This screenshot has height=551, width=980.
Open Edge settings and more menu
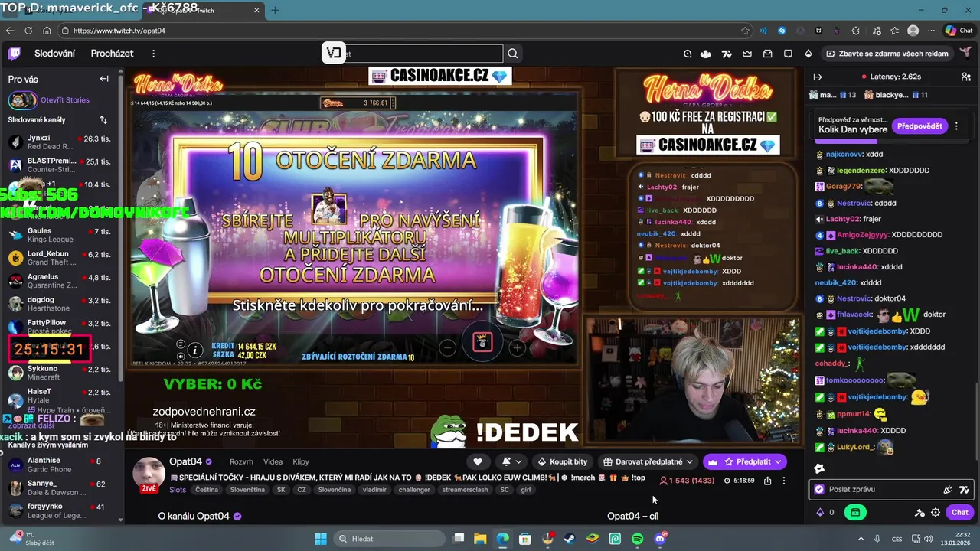[x=931, y=31]
